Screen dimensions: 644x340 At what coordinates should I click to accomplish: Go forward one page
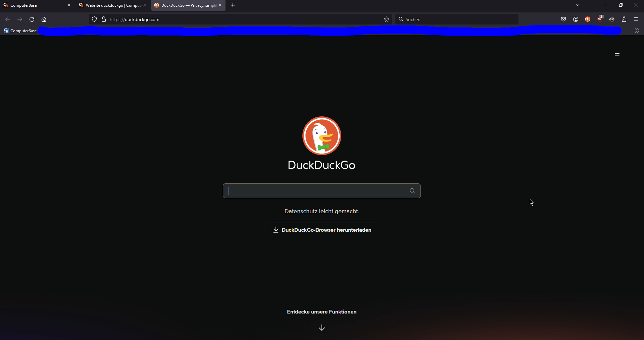20,19
